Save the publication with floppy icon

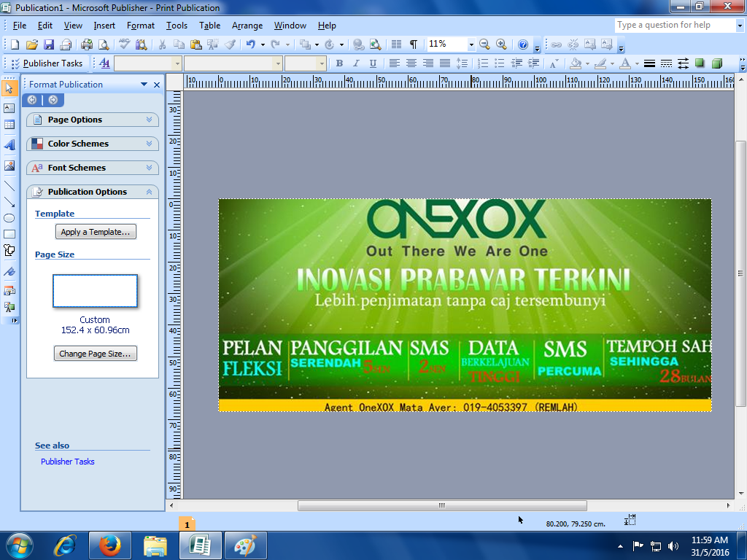coord(49,44)
